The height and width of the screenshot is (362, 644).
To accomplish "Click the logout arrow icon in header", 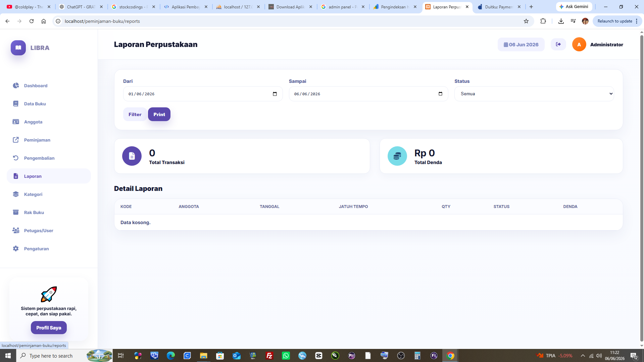I will click(558, 44).
